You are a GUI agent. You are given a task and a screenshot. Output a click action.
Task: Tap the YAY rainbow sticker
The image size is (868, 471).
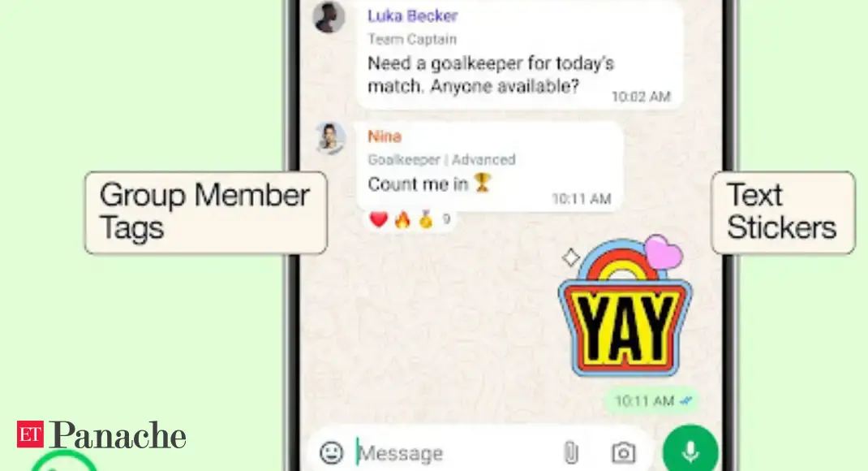[625, 306]
